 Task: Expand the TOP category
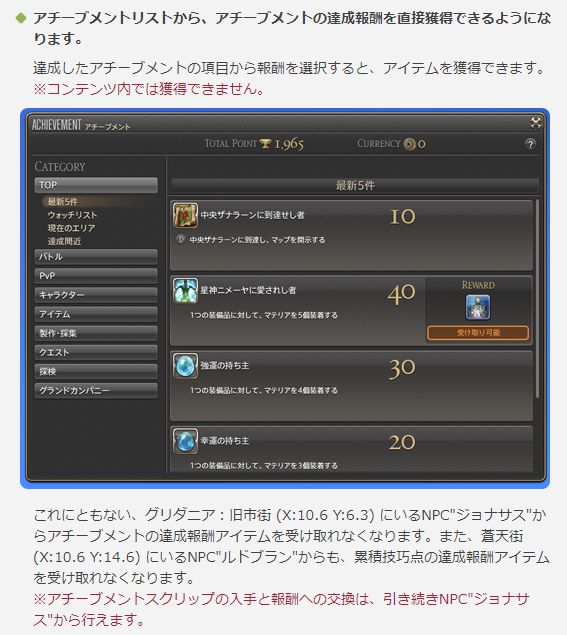tap(96, 185)
